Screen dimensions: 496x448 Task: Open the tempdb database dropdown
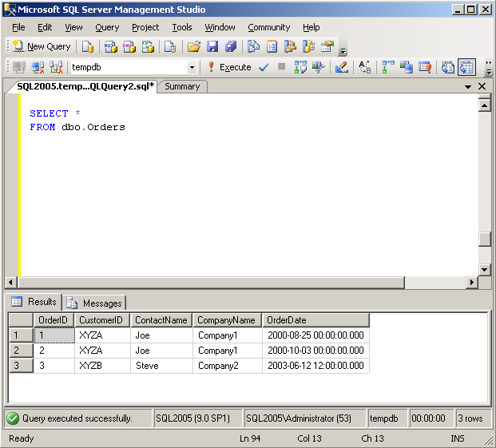(x=192, y=67)
